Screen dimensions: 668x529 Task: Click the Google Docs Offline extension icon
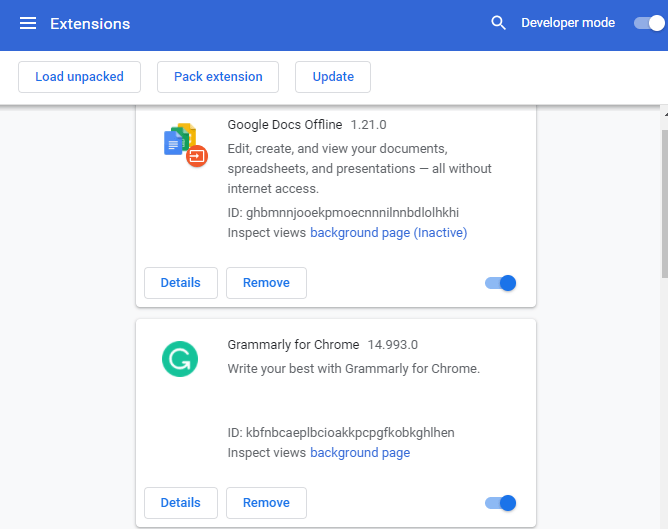pos(186,145)
